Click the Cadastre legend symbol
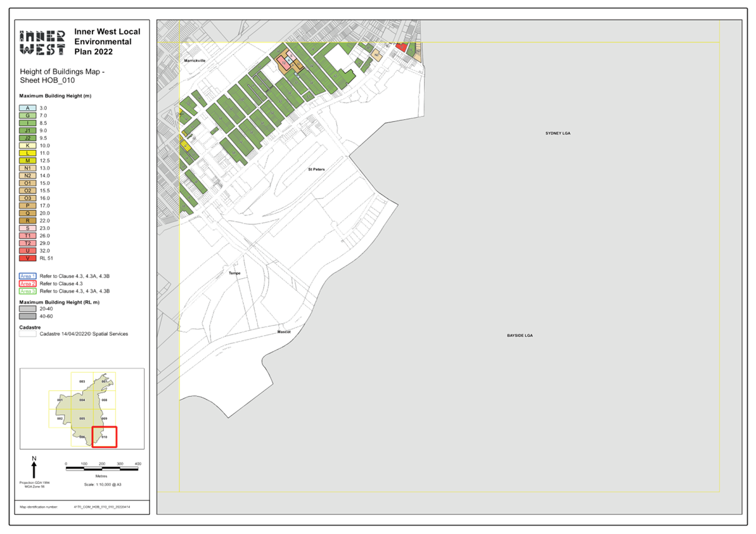The height and width of the screenshot is (534, 756). [28, 334]
